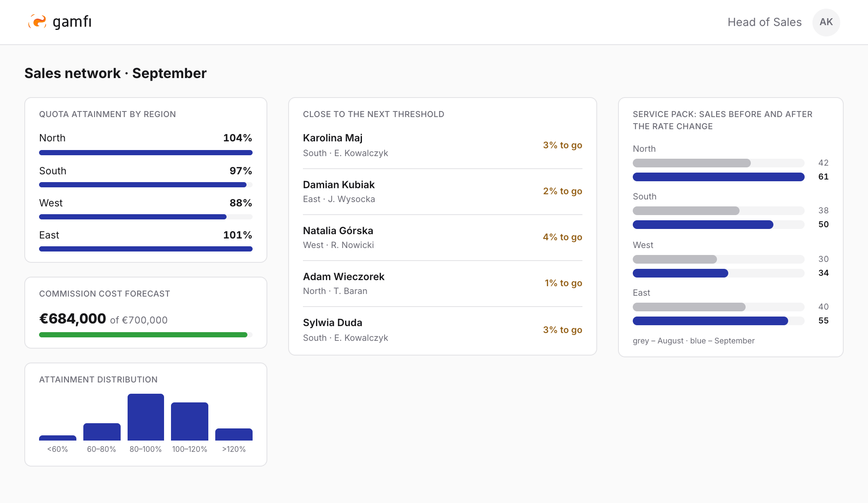
Task: Open the AK user avatar
Action: (826, 22)
